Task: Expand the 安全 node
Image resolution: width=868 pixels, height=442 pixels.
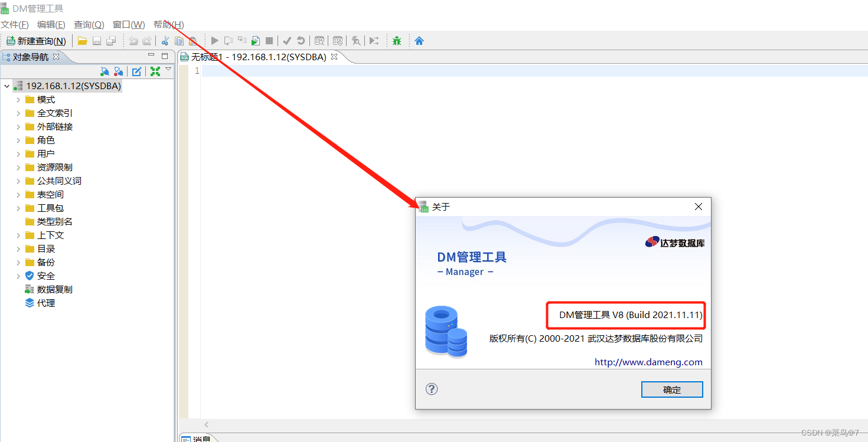Action: [18, 276]
